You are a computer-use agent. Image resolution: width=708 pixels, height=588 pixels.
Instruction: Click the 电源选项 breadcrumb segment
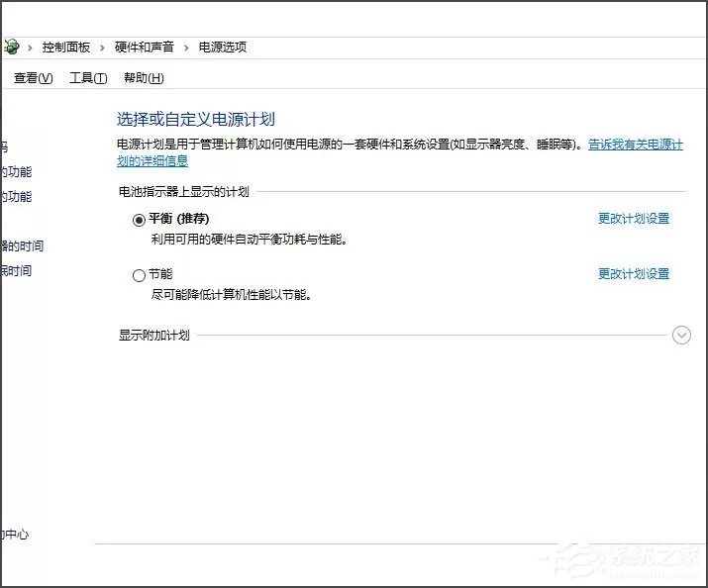(223, 47)
